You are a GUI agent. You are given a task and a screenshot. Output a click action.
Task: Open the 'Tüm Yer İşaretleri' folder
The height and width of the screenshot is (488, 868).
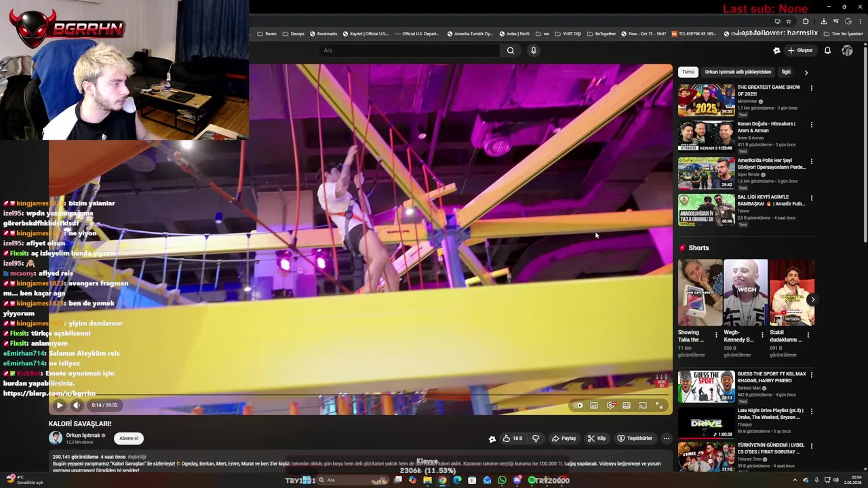[843, 33]
